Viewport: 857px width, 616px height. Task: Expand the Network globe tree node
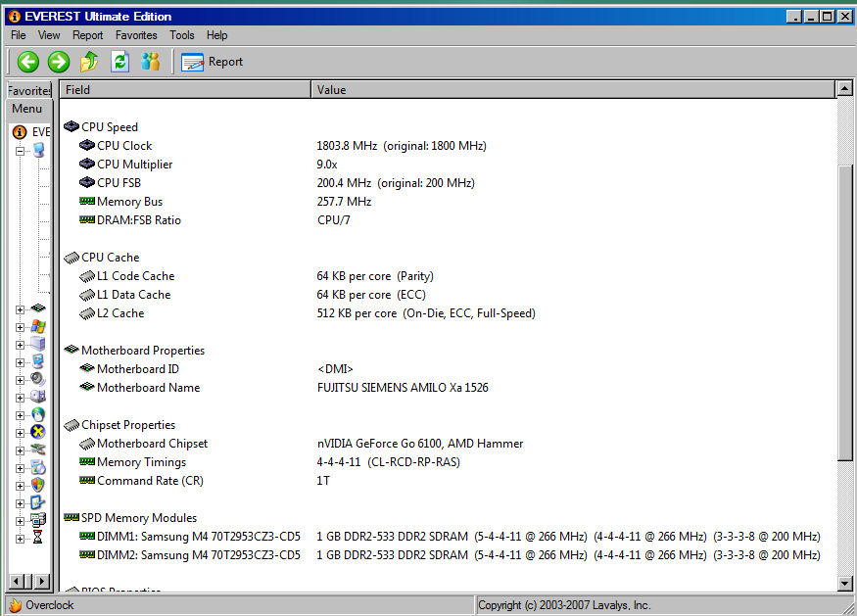pos(20,415)
